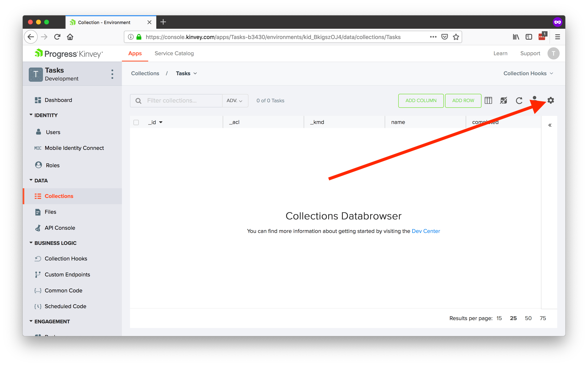Expand the Collection Hooks dropdown

(x=528, y=73)
